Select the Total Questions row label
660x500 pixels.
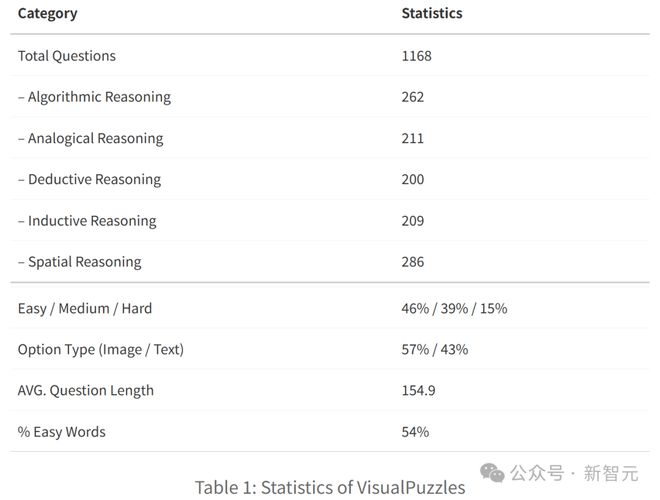click(x=67, y=56)
